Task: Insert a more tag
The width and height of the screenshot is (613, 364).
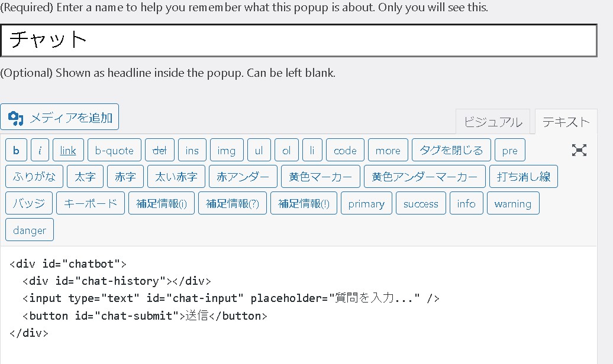Action: [x=388, y=150]
